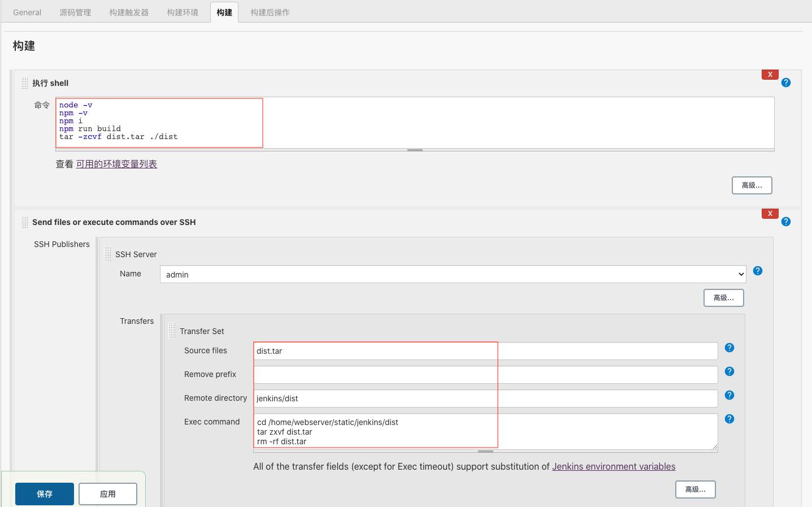The width and height of the screenshot is (812, 507).
Task: Delete the Execute shell build step
Action: tap(770, 75)
